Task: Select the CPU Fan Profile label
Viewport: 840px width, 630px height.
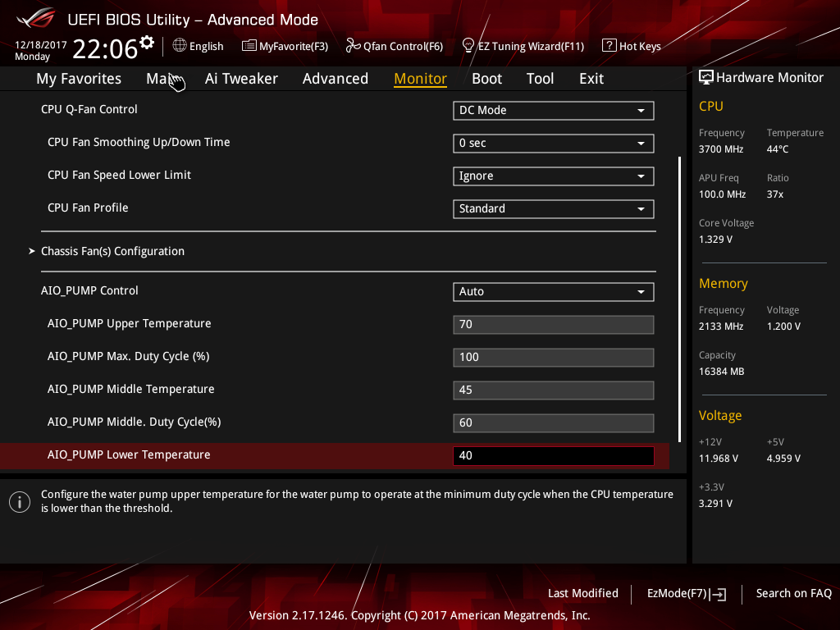Action: pos(88,208)
